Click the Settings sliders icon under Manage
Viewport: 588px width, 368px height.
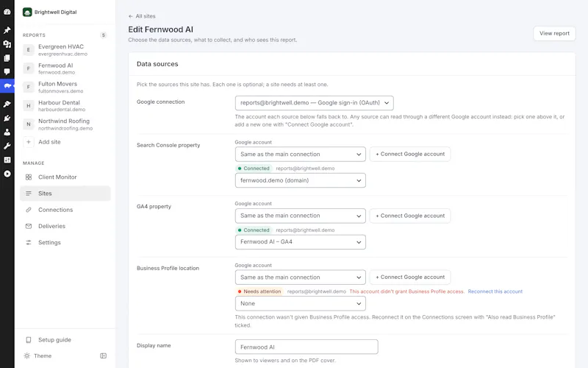pos(29,243)
